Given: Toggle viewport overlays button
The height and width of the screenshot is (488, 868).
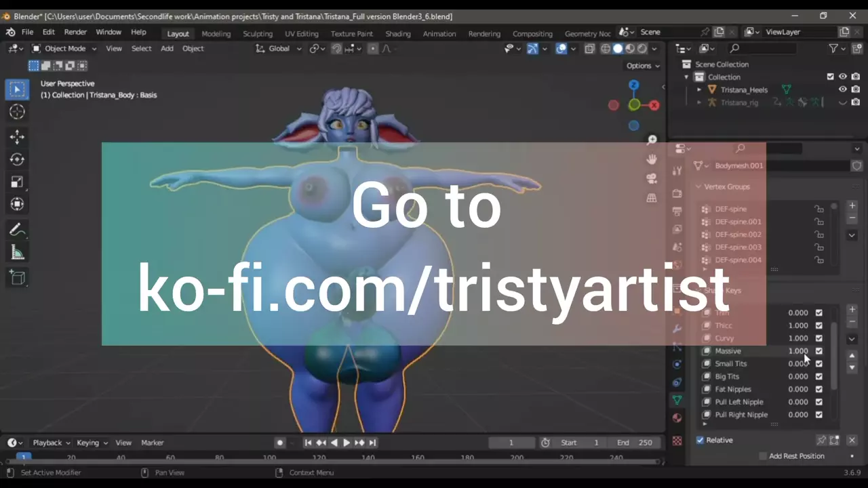Looking at the screenshot, I should [x=561, y=49].
